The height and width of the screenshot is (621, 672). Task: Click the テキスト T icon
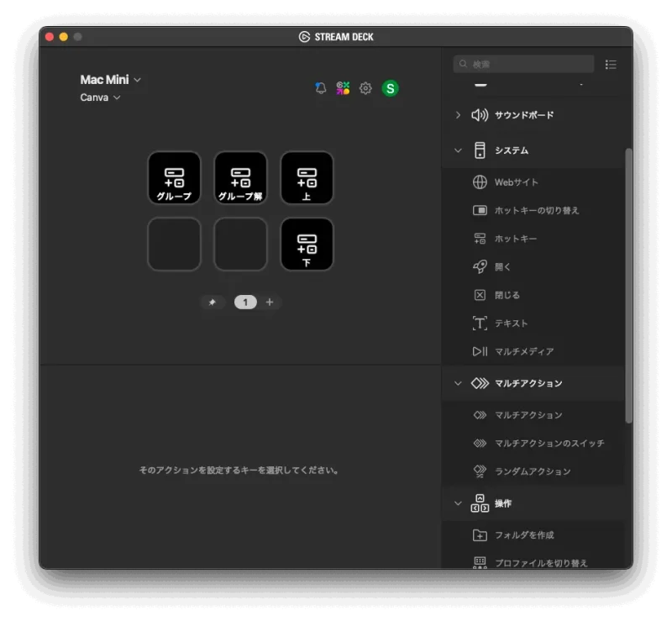480,324
